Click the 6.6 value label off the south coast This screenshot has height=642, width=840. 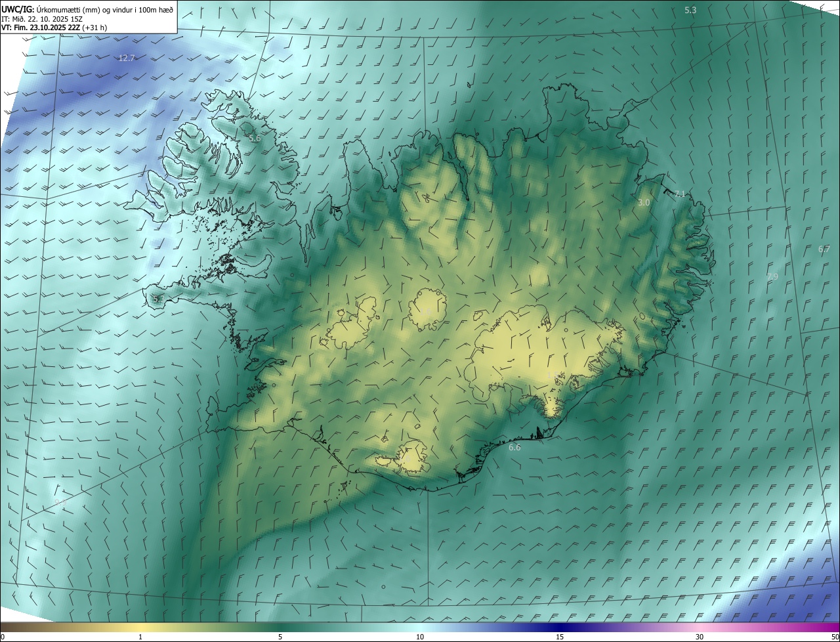pos(514,448)
